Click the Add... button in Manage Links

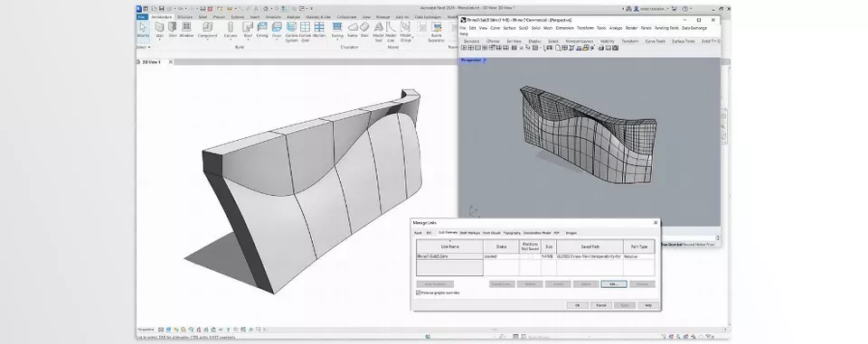tap(614, 284)
